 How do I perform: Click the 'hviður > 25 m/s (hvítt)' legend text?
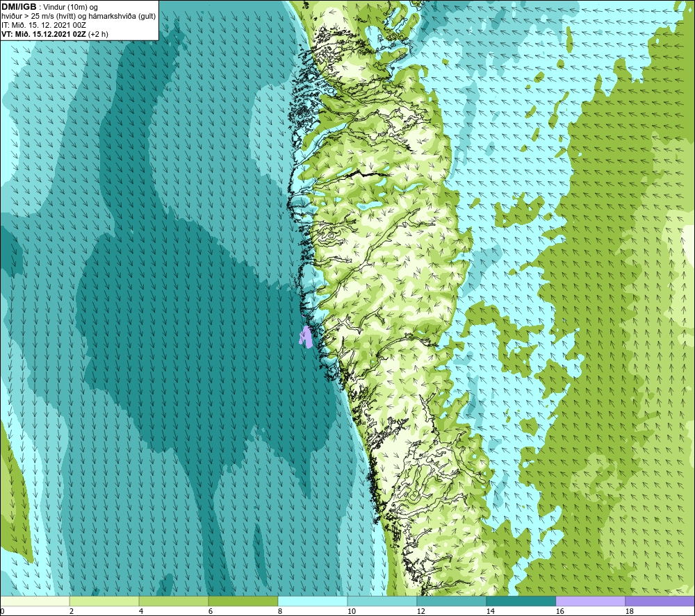coord(38,17)
